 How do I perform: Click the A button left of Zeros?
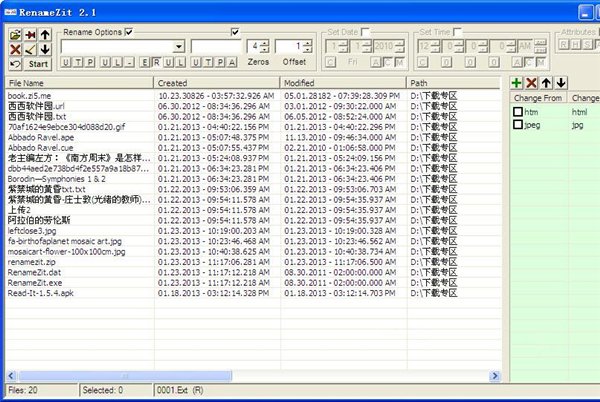click(x=232, y=62)
